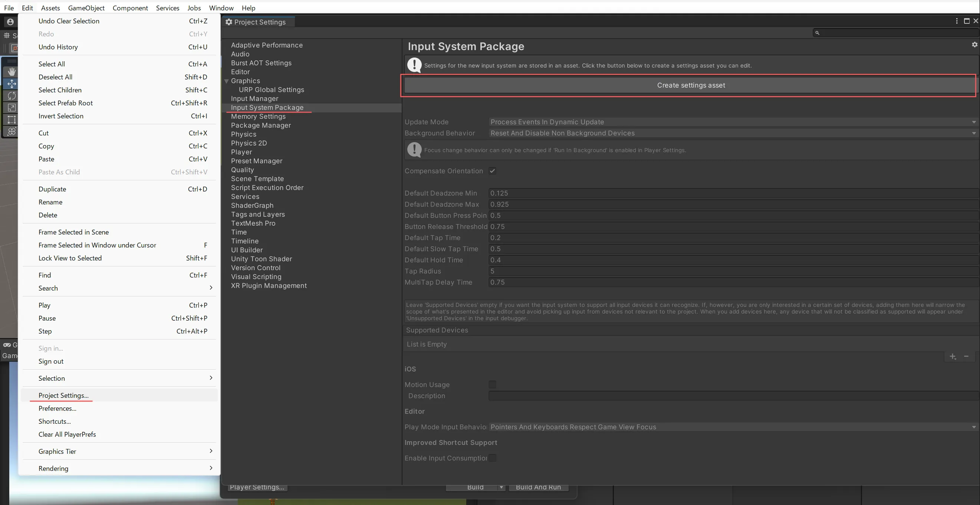Select the Hand view tool
This screenshot has height=505, width=980.
coord(11,72)
